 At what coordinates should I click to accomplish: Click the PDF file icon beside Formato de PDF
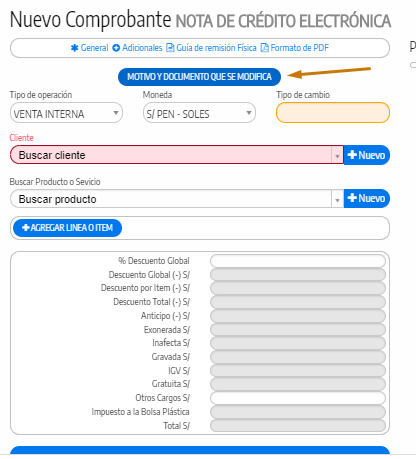click(x=264, y=48)
